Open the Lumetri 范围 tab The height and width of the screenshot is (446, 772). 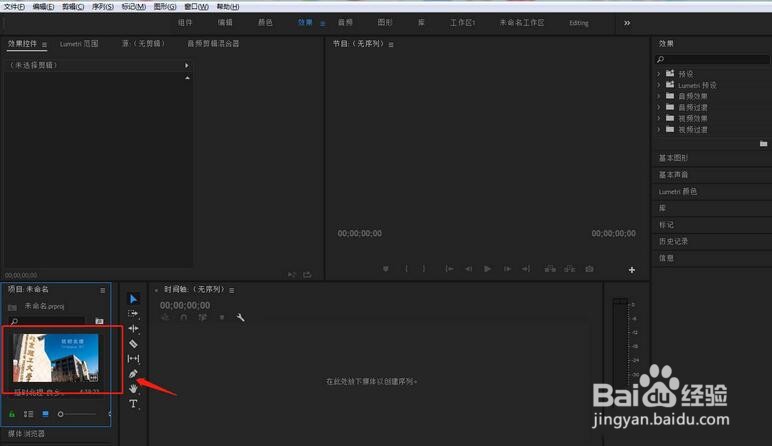point(79,44)
